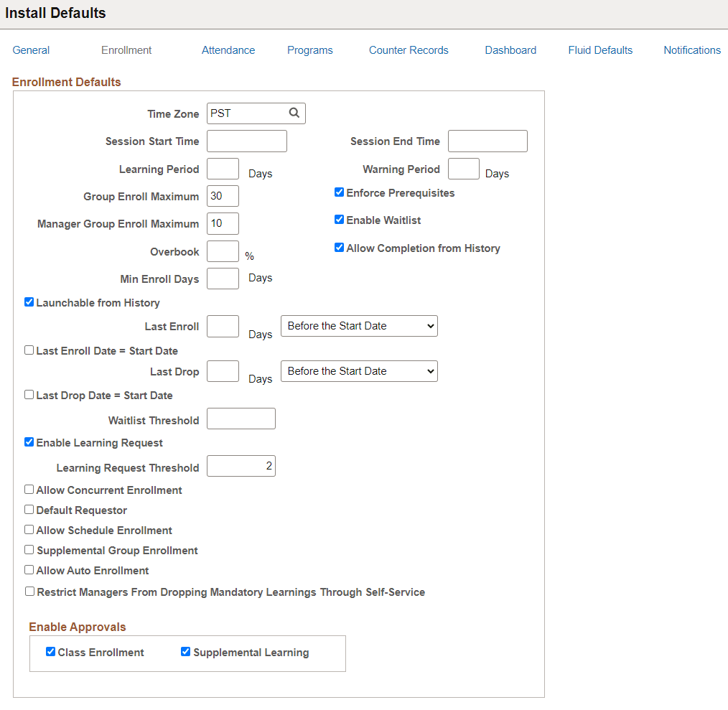Viewport: 728px width, 710px height.
Task: Check Supplemental Group Enrollment
Action: point(29,549)
